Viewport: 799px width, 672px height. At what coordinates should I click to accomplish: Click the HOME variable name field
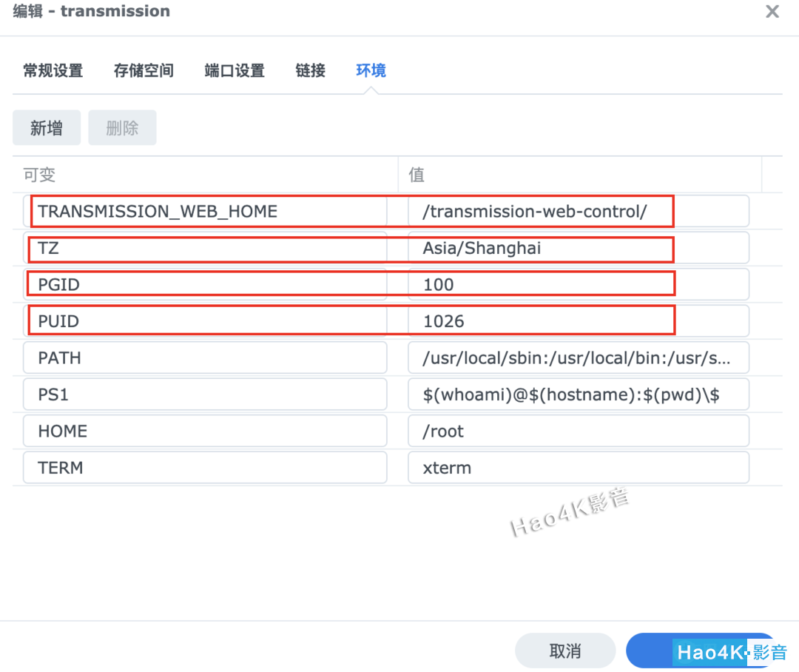pos(205,431)
